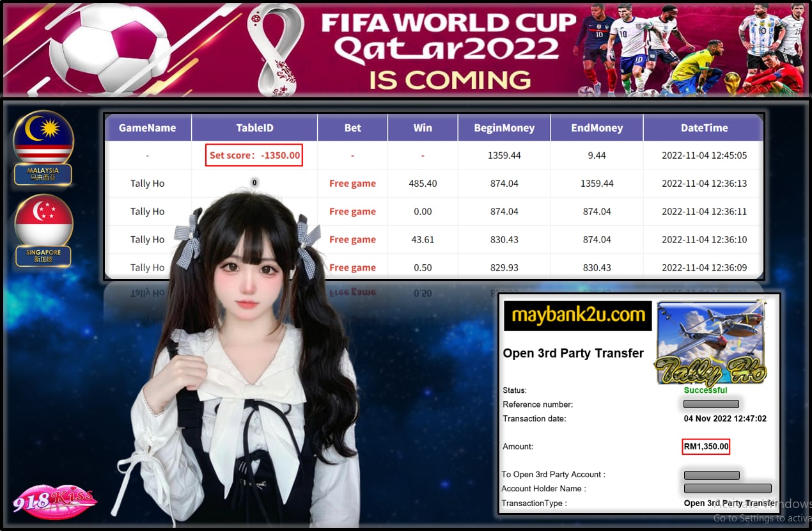The height and width of the screenshot is (531, 812).
Task: Select BeginMoney 874.04 in the 12:36:11 row
Action: [x=504, y=212]
